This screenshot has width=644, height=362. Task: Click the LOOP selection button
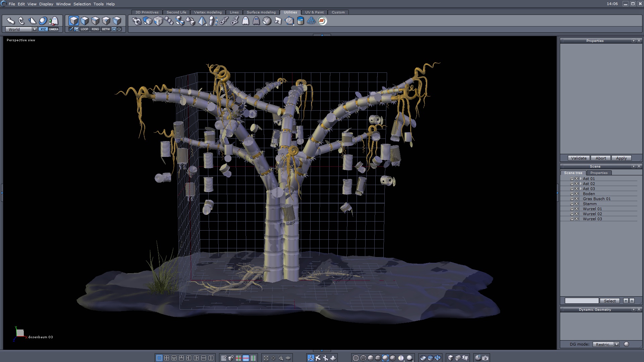tap(84, 29)
